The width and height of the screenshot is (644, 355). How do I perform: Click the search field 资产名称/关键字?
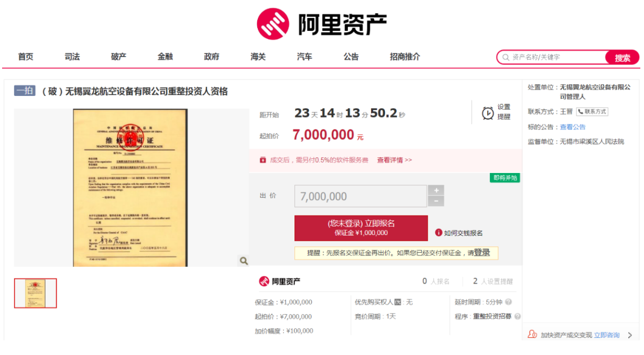pos(555,57)
